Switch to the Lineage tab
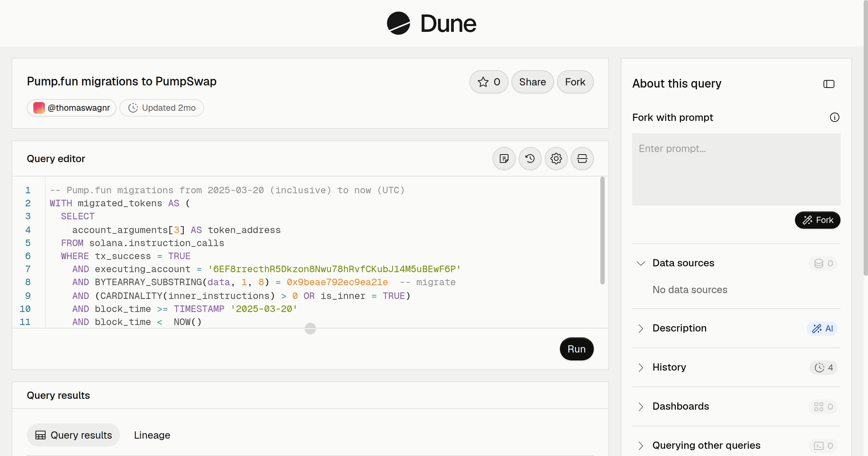 point(152,435)
